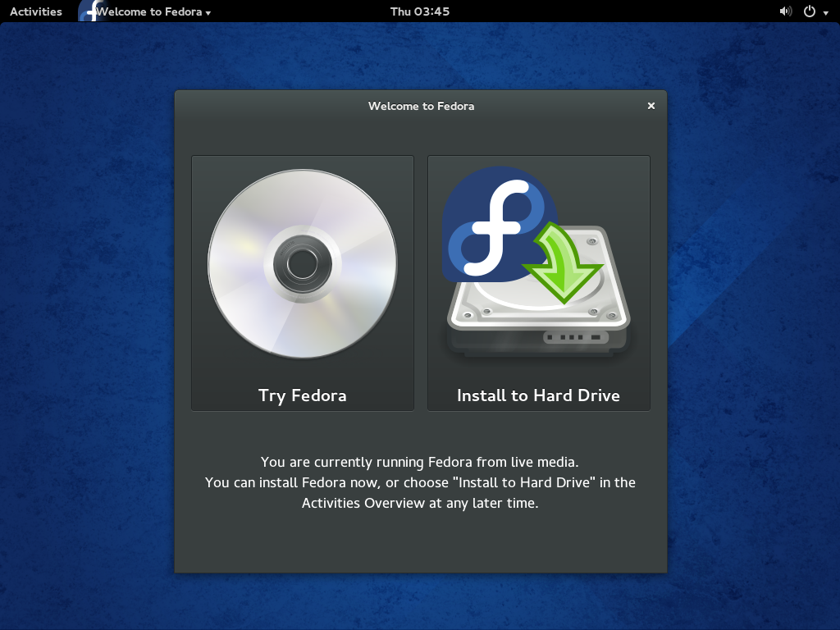Viewport: 840px width, 630px height.
Task: Select Try Fedora
Action: click(302, 394)
